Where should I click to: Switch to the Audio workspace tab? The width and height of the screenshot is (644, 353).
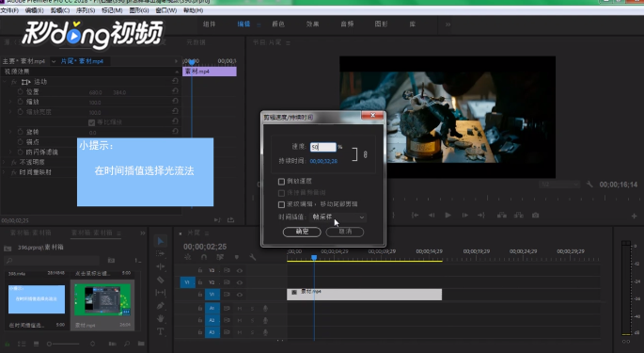[347, 24]
